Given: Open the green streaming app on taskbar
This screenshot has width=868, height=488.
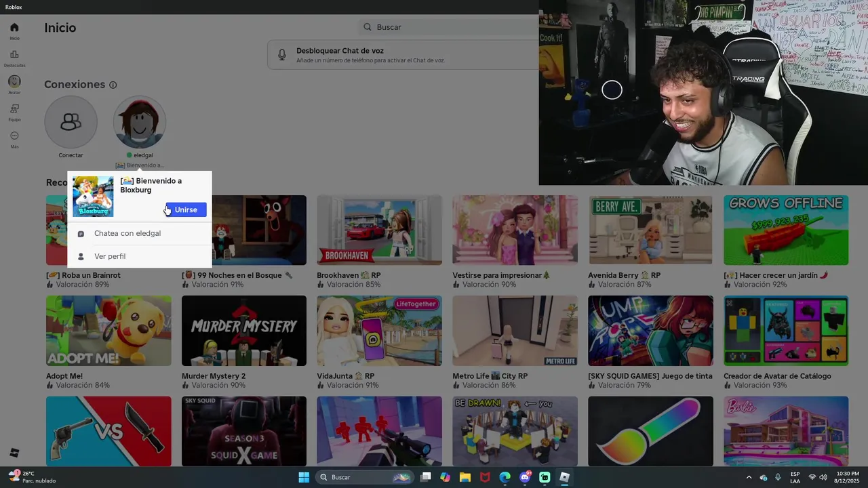Looking at the screenshot, I should (x=545, y=477).
